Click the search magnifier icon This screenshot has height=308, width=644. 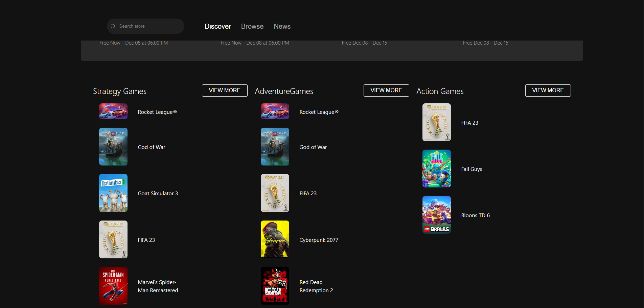point(113,26)
